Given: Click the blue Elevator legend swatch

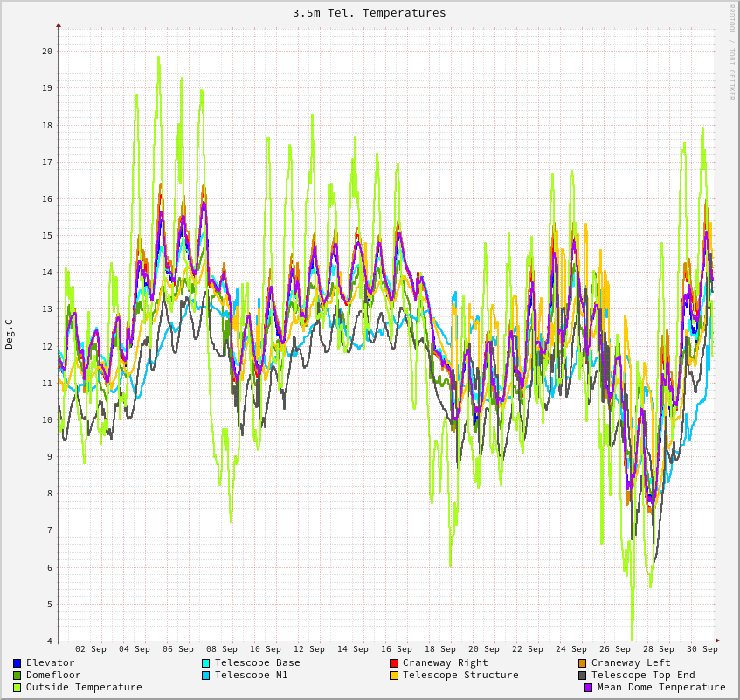Looking at the screenshot, I should pyautogui.click(x=17, y=663).
